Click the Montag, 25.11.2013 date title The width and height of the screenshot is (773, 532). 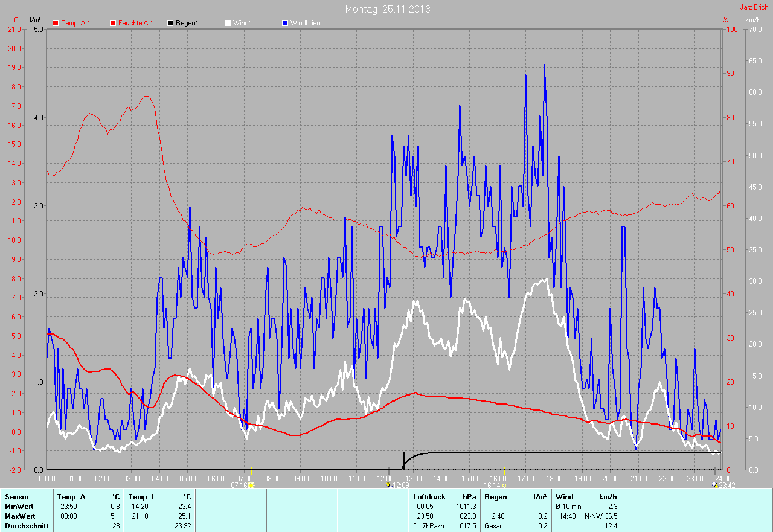pyautogui.click(x=388, y=9)
